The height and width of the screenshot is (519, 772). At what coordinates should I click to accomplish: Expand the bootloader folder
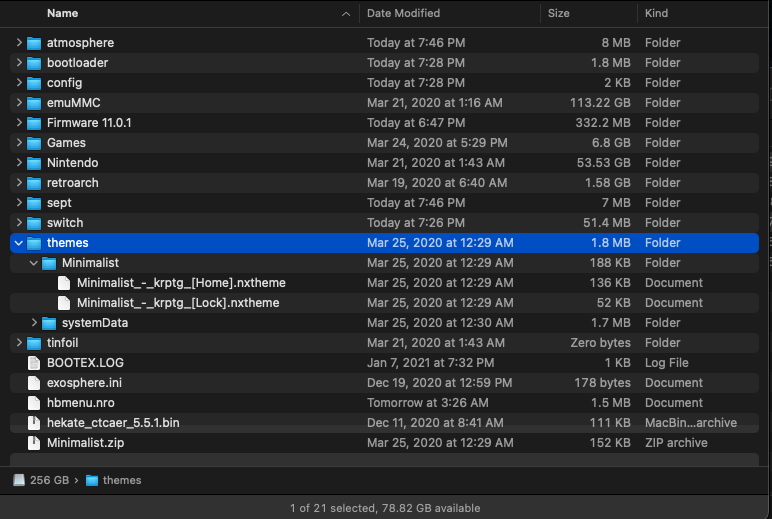(x=19, y=63)
